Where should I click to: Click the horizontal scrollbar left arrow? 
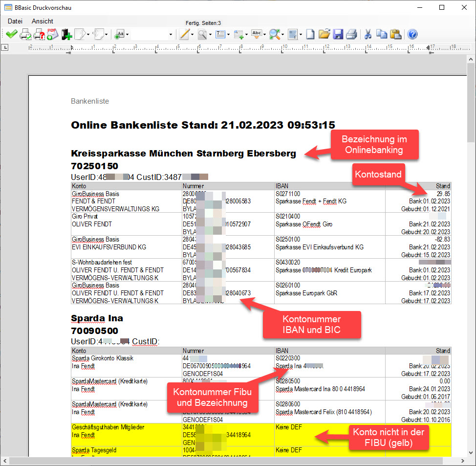[x=4, y=461]
